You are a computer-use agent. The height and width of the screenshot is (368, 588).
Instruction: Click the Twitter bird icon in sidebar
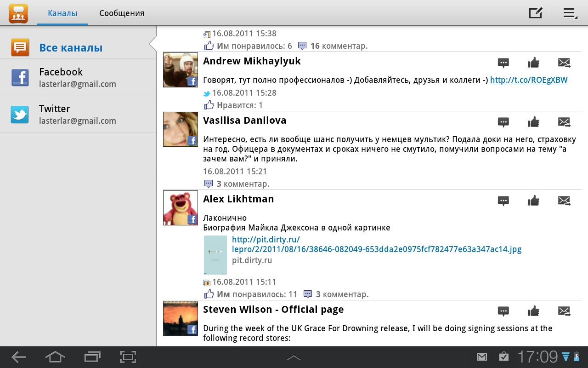(x=20, y=115)
